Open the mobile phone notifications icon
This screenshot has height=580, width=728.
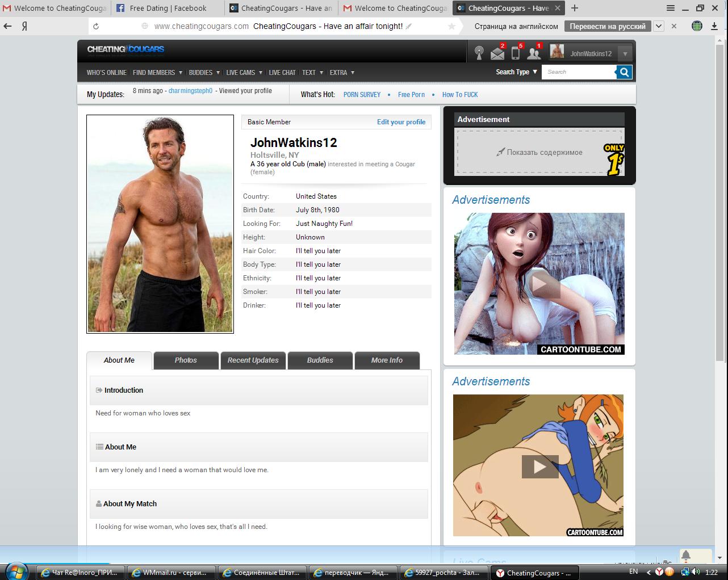pyautogui.click(x=516, y=53)
